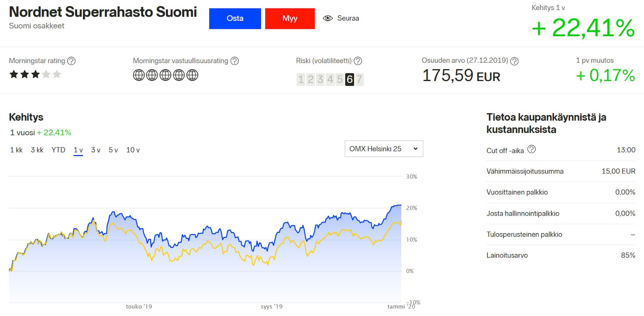Select the 1 kk period tab
Screen dimensions: 644x316
click(17, 150)
